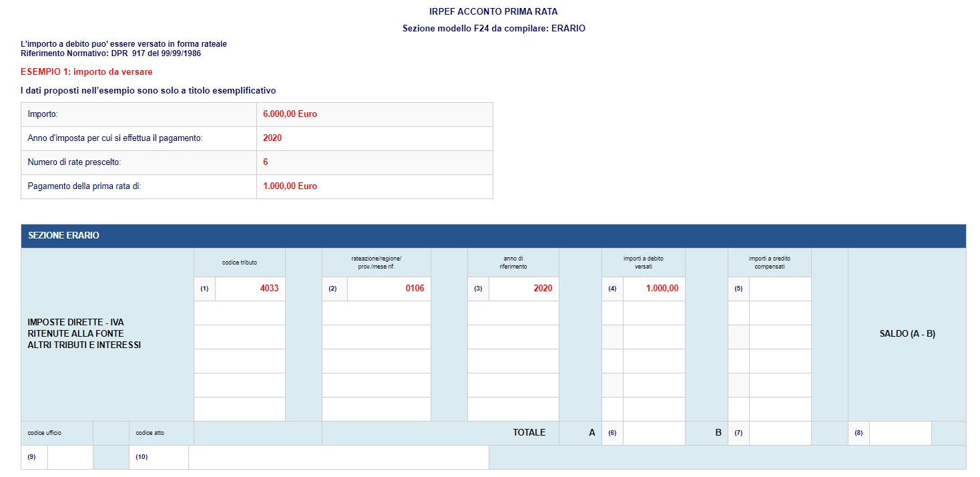Click the Anno d'imposta value 2020 cell
Image resolution: width=980 pixels, height=477 pixels.
(375, 138)
